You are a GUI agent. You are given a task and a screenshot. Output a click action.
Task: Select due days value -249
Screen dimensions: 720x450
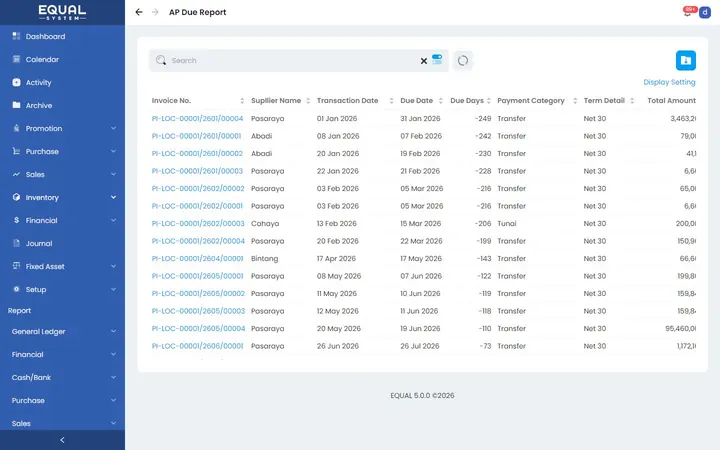point(483,118)
